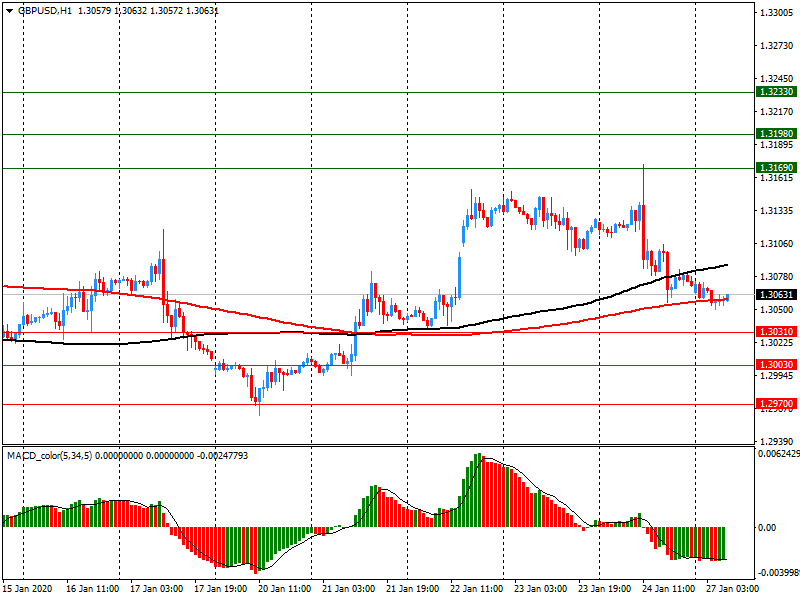The width and height of the screenshot is (800, 600).
Task: Select the green 1.31980 level tag
Action: coord(776,133)
